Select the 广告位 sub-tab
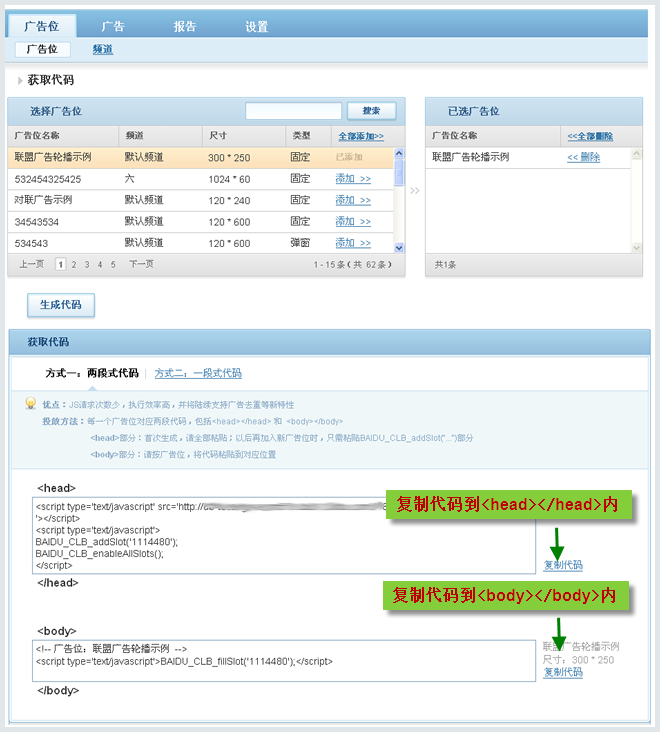 (x=42, y=49)
